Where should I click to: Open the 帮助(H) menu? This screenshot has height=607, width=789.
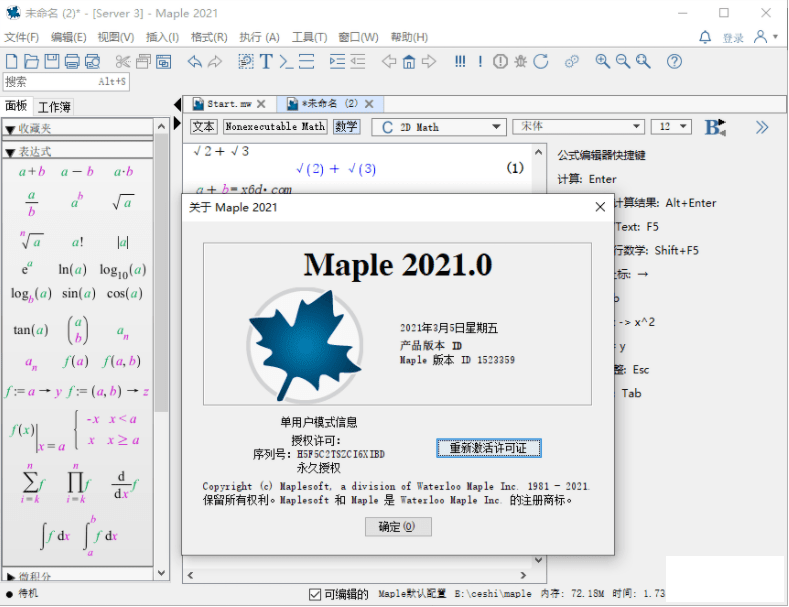coord(409,37)
